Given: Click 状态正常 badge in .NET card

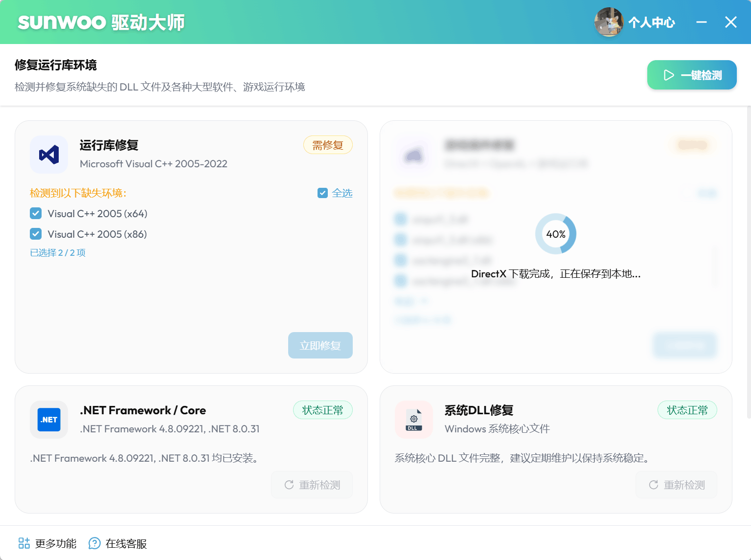Looking at the screenshot, I should tap(323, 410).
